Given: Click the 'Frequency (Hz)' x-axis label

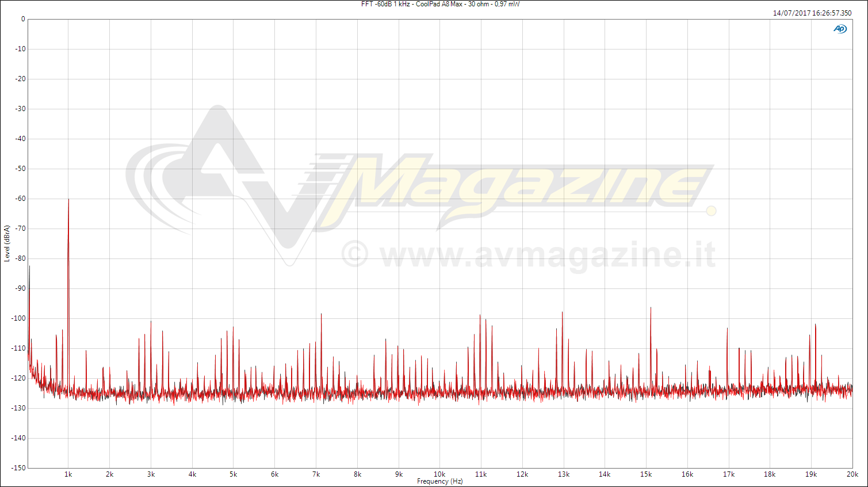Looking at the screenshot, I should 439,481.
